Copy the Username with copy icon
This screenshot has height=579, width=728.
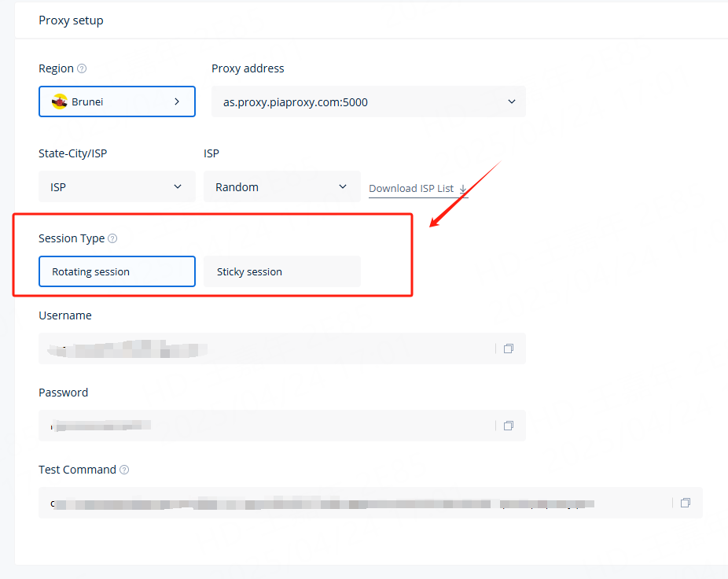pyautogui.click(x=509, y=349)
